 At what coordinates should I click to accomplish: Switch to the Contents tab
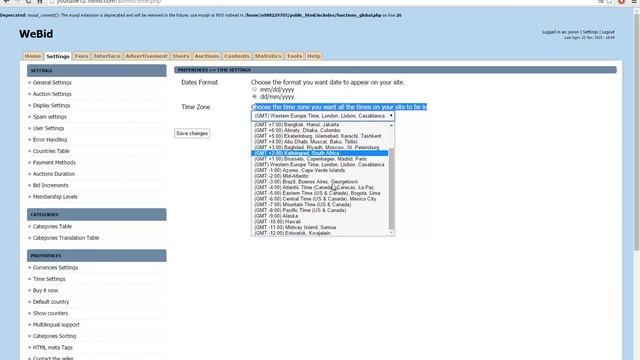[x=237, y=56]
